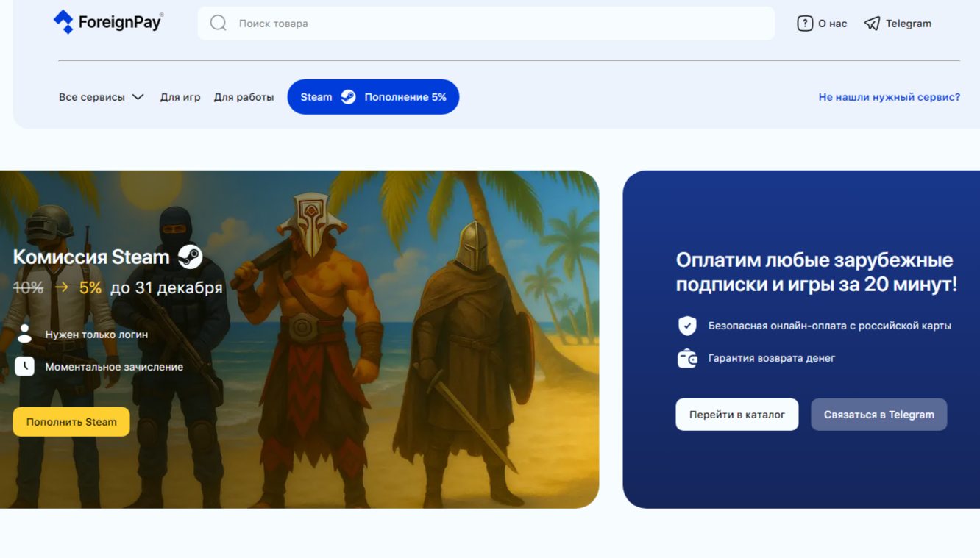Focus the product search field
The height and width of the screenshot is (558, 980).
(x=486, y=24)
